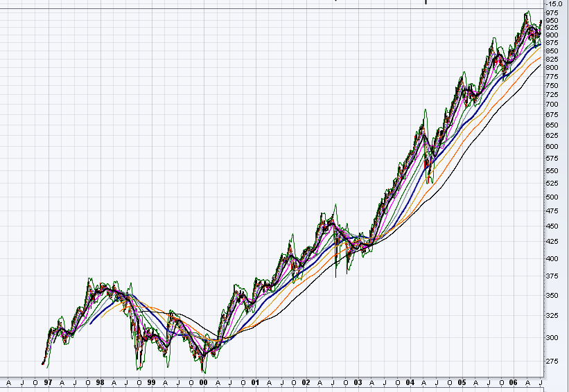Click the 525 price label on scale

pos(552,184)
